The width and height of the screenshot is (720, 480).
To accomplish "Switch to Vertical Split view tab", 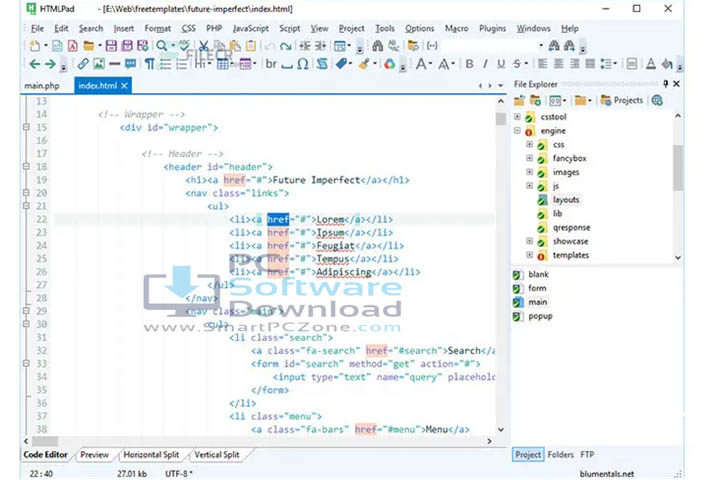I will tap(217, 455).
